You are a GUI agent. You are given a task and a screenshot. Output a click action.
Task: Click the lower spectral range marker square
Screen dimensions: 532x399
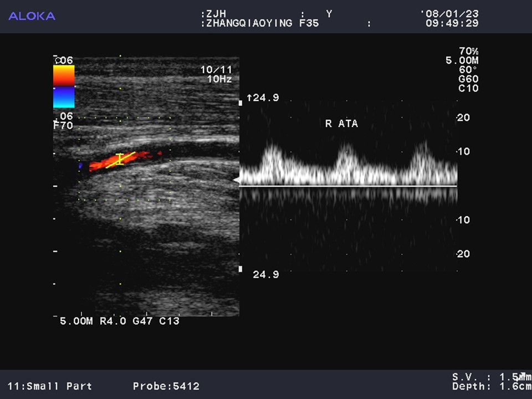click(x=241, y=269)
